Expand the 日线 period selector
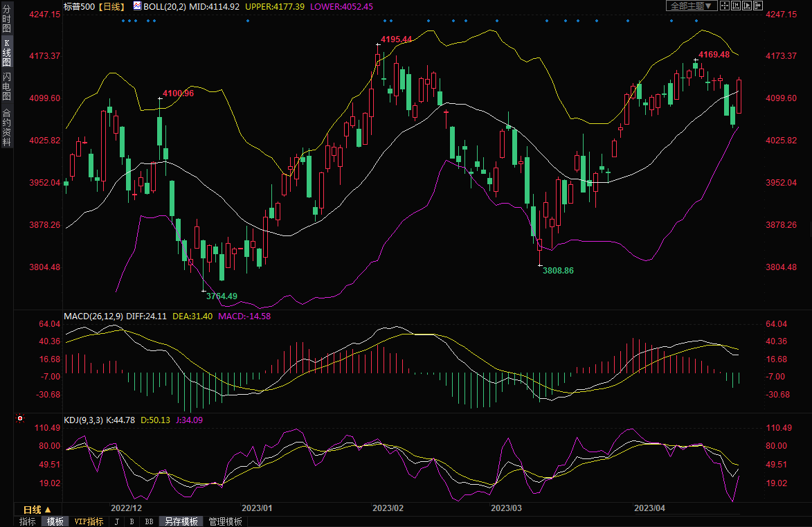Image resolution: width=812 pixels, height=527 pixels. coord(38,509)
